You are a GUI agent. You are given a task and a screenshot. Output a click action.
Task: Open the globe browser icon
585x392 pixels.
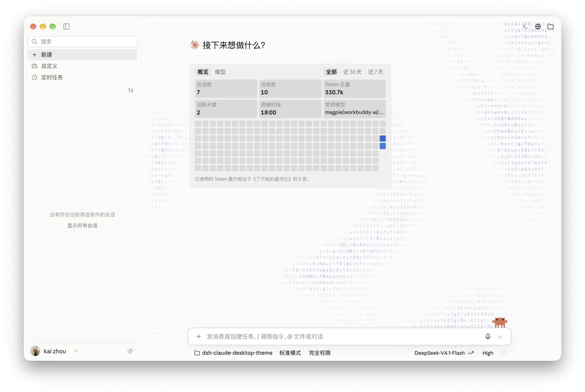[x=538, y=26]
